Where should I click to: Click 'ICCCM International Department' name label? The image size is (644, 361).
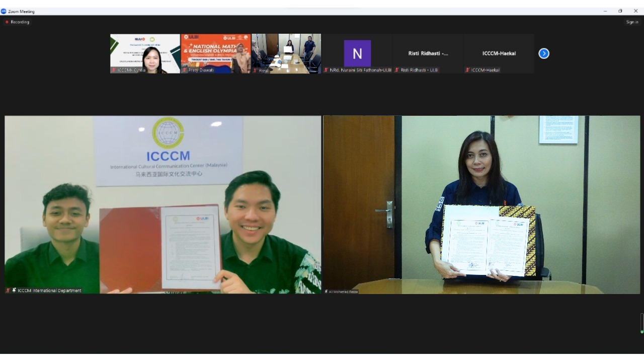pyautogui.click(x=49, y=291)
